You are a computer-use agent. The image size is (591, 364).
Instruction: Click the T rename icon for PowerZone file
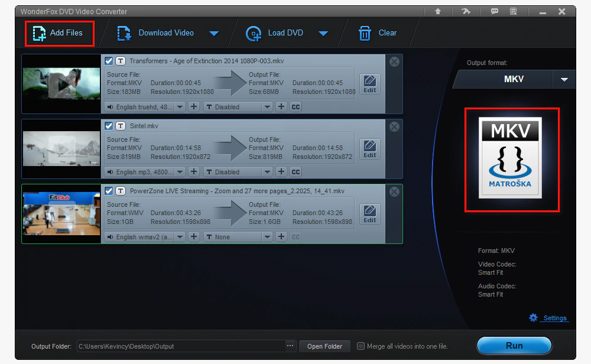(x=121, y=191)
